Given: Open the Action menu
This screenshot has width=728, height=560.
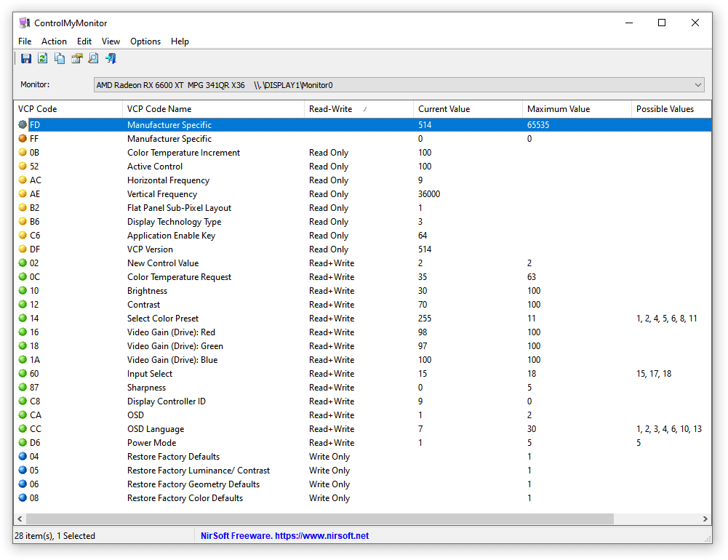Looking at the screenshot, I should click(54, 41).
